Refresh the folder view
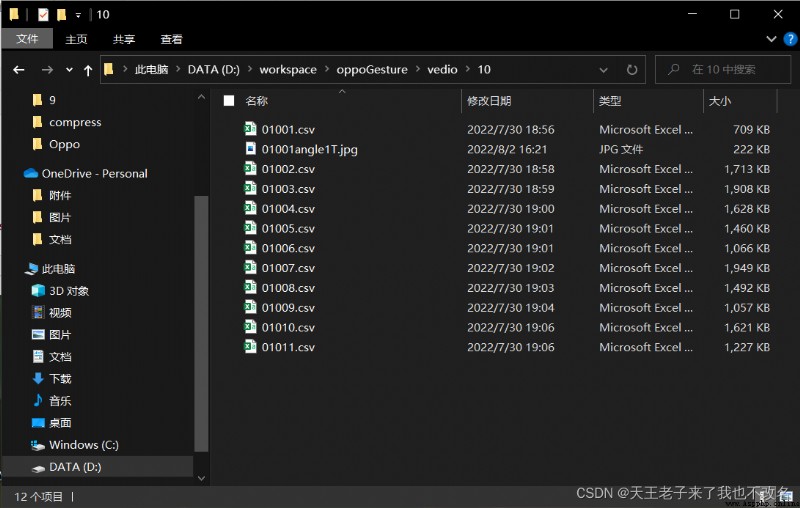This screenshot has width=800, height=508. click(632, 70)
